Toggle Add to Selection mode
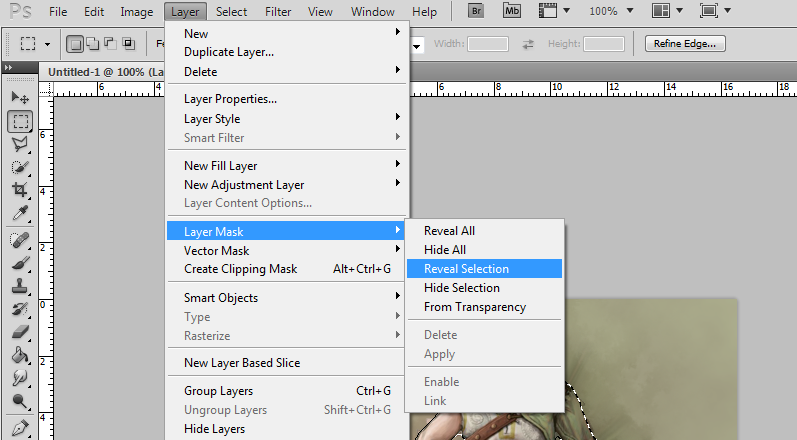Screen dimensions: 797x440 click(x=93, y=44)
